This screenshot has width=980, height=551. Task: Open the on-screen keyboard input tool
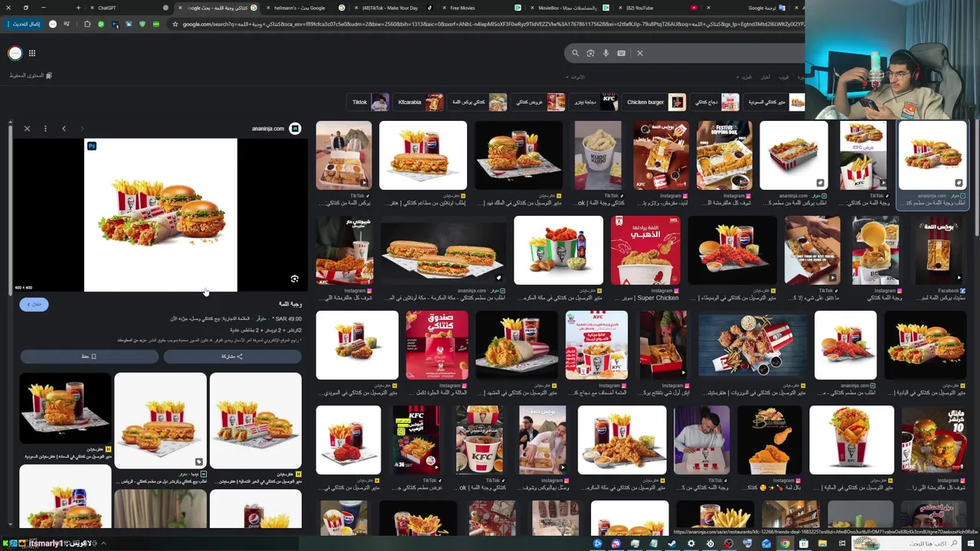point(621,53)
